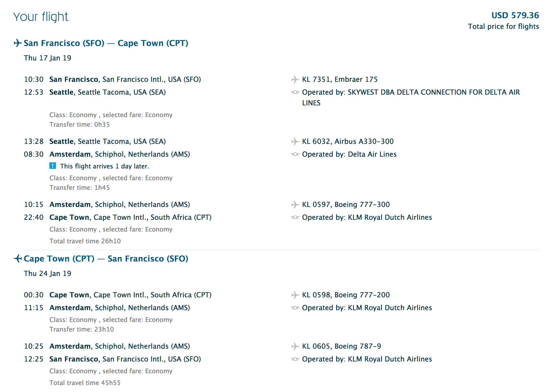
Task: Click the Thu 17 Jan 19 date
Action: pyautogui.click(x=48, y=58)
